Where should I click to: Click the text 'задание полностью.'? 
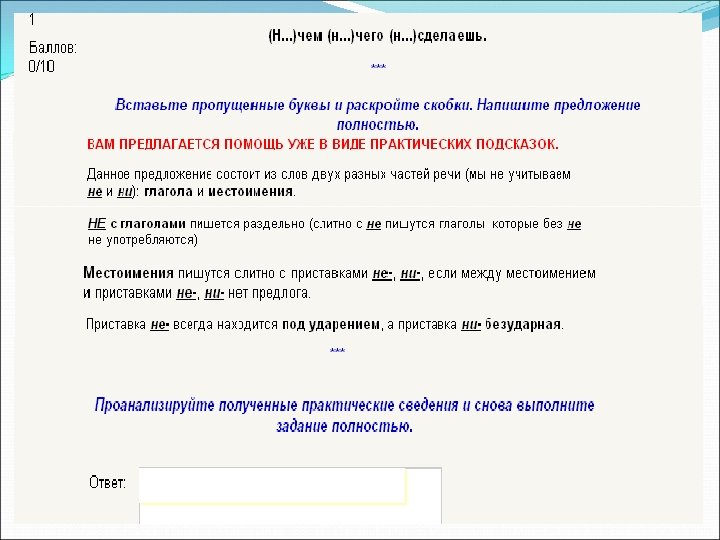344,426
